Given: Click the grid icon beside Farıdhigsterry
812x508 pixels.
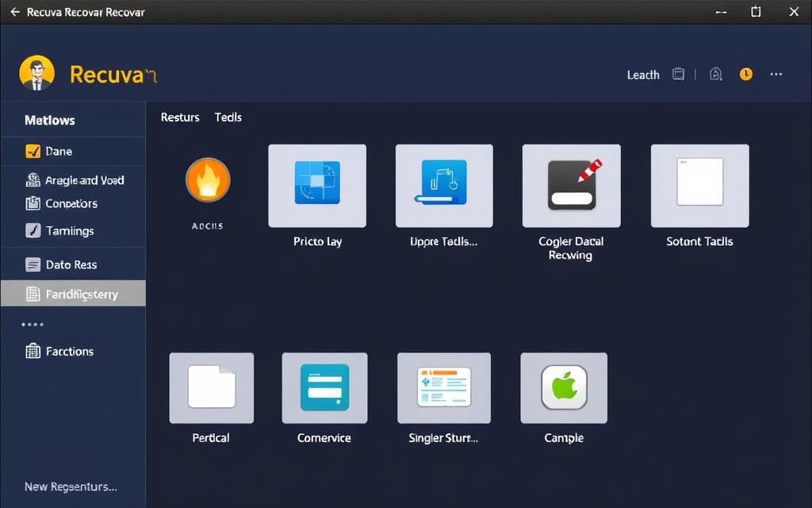Looking at the screenshot, I should point(33,294).
